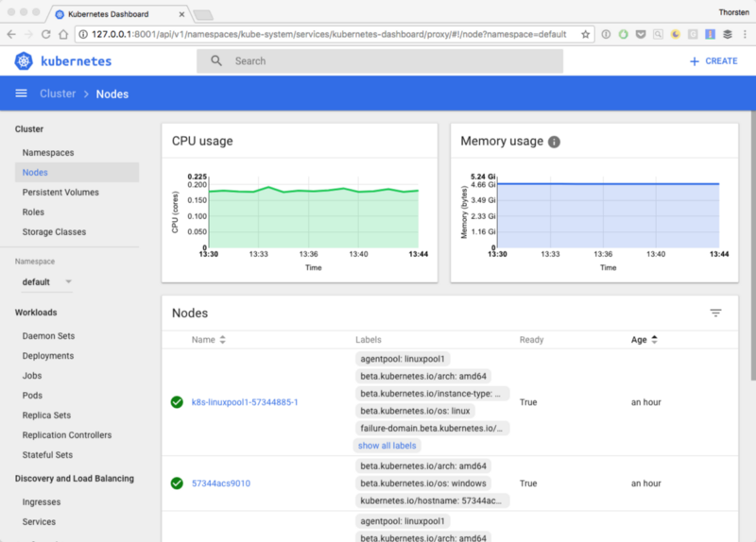The height and width of the screenshot is (542, 756).
Task: Sort nodes by Name column
Action: [x=208, y=340]
